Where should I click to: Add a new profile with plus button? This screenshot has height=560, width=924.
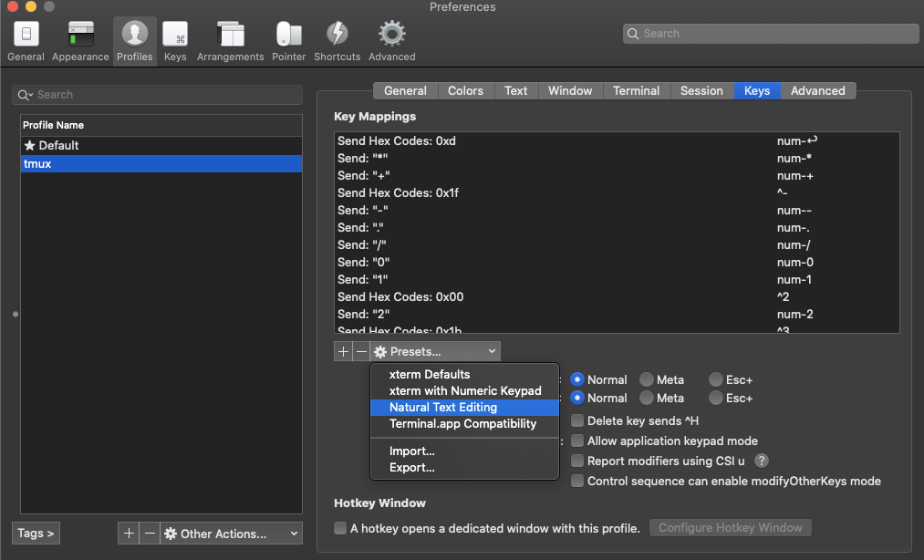click(x=129, y=534)
